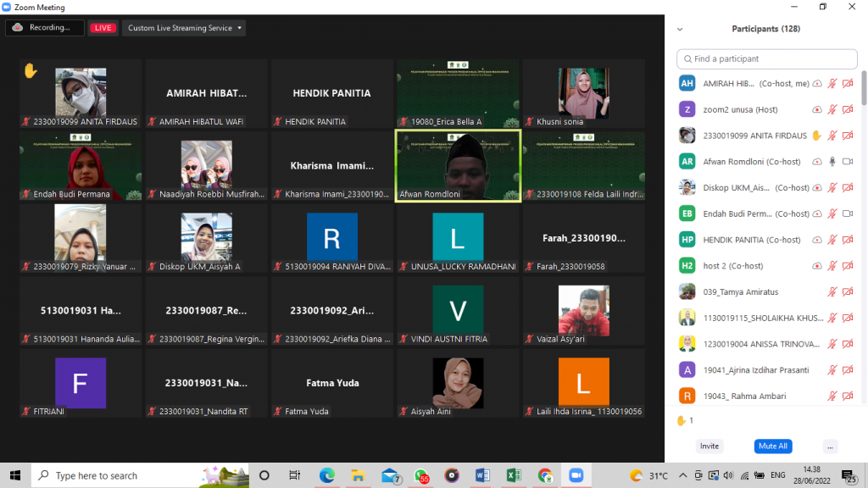Click recording icon in Diskop UKM_Ais row
This screenshot has height=488, width=868.
pyautogui.click(x=817, y=187)
